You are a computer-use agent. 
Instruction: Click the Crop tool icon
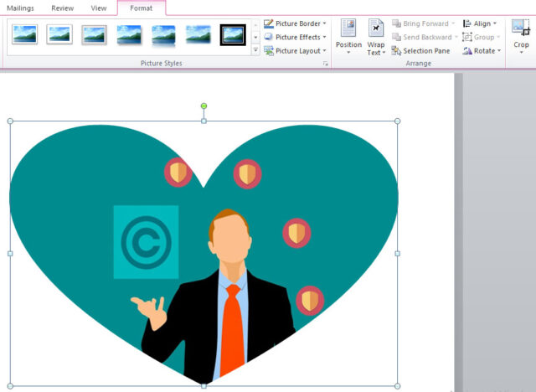[x=521, y=28]
